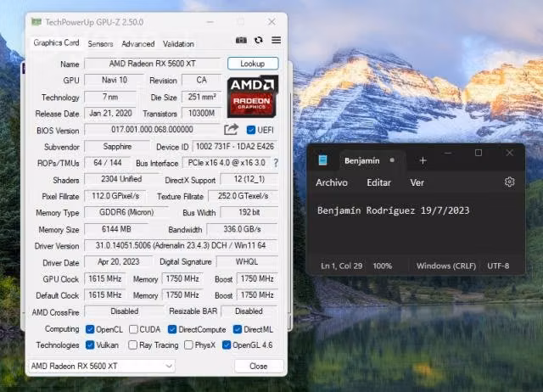Add a new Notepad tab with plus

click(423, 160)
